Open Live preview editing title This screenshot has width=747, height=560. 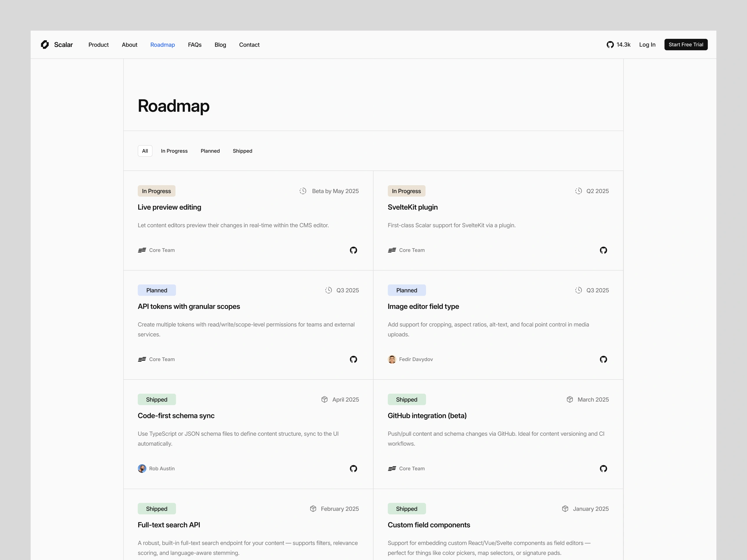pos(169,207)
